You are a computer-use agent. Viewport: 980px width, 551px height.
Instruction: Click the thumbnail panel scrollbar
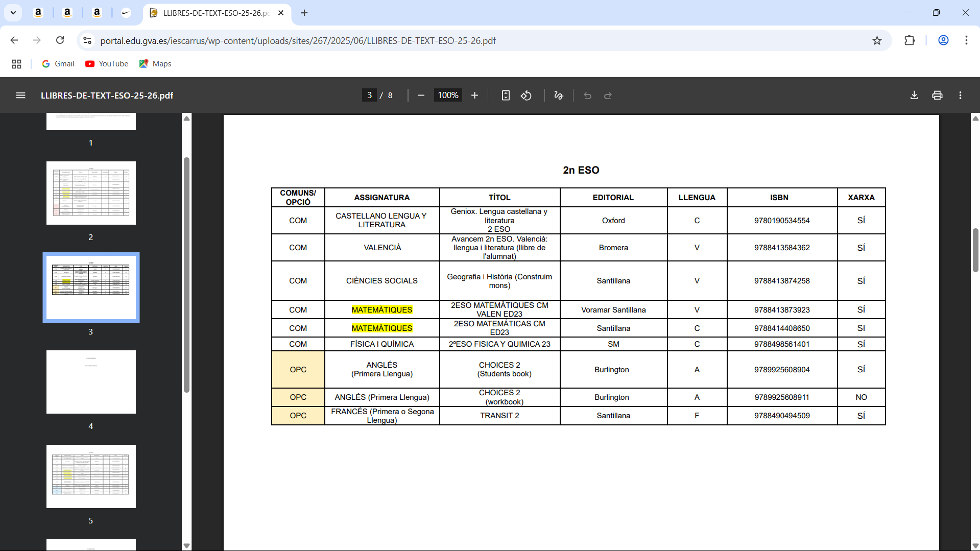click(x=186, y=276)
